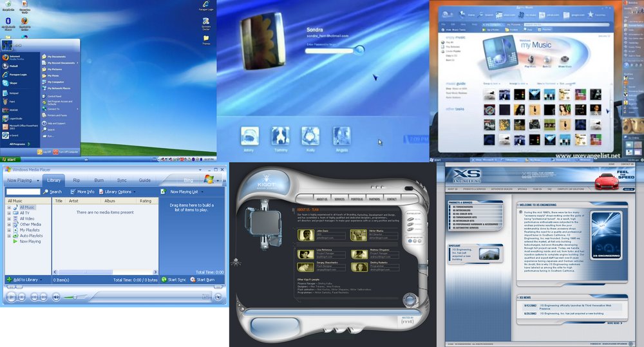Click Run in the Start menu
The image size is (644, 347).
pos(48,136)
